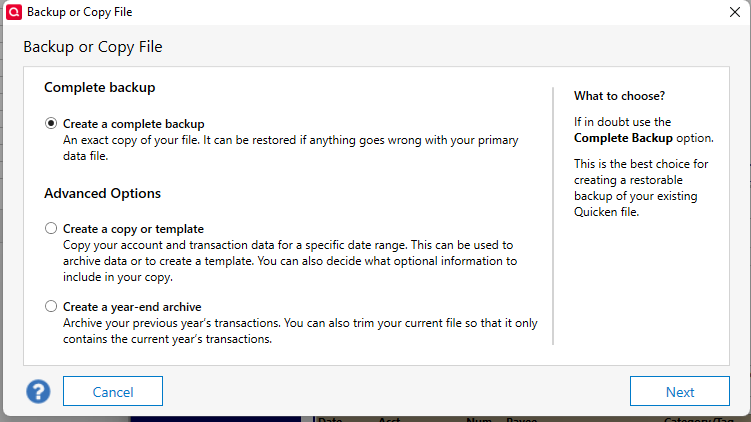751x422 pixels.
Task: Click the What to choose? heading
Action: [x=619, y=96]
